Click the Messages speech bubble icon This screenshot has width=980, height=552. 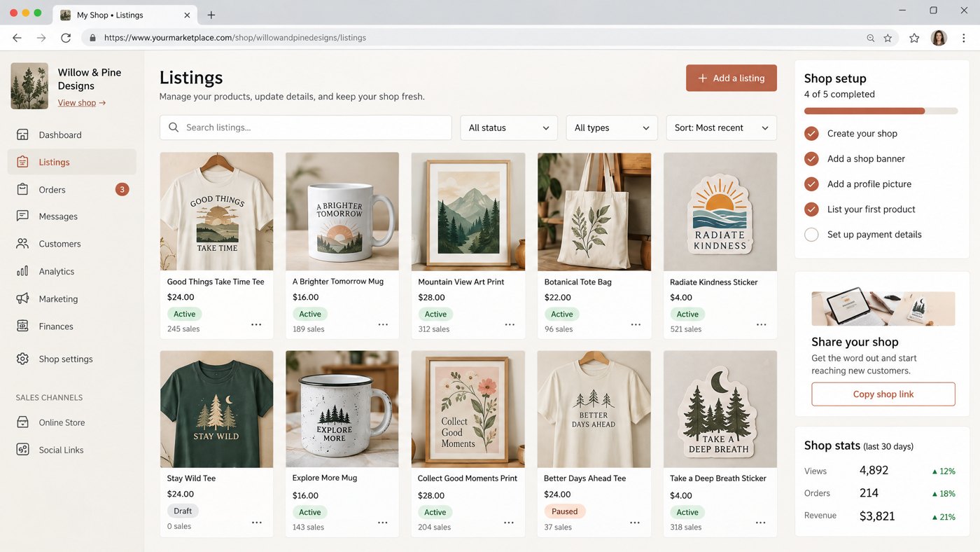(x=22, y=216)
